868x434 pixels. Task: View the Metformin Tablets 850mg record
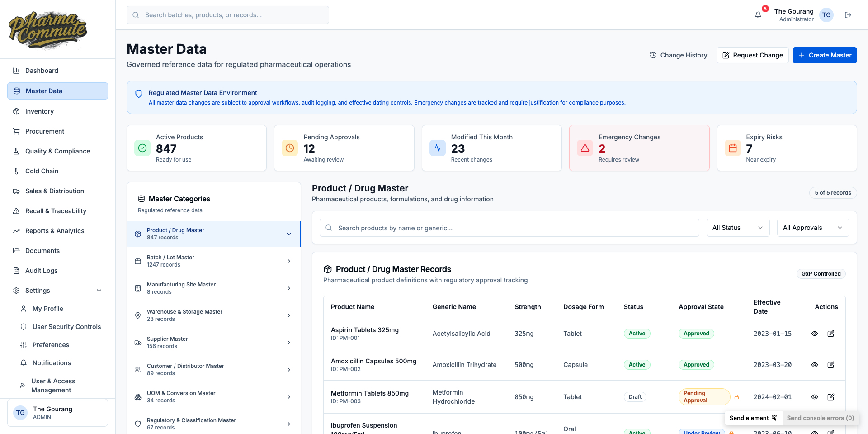(815, 397)
